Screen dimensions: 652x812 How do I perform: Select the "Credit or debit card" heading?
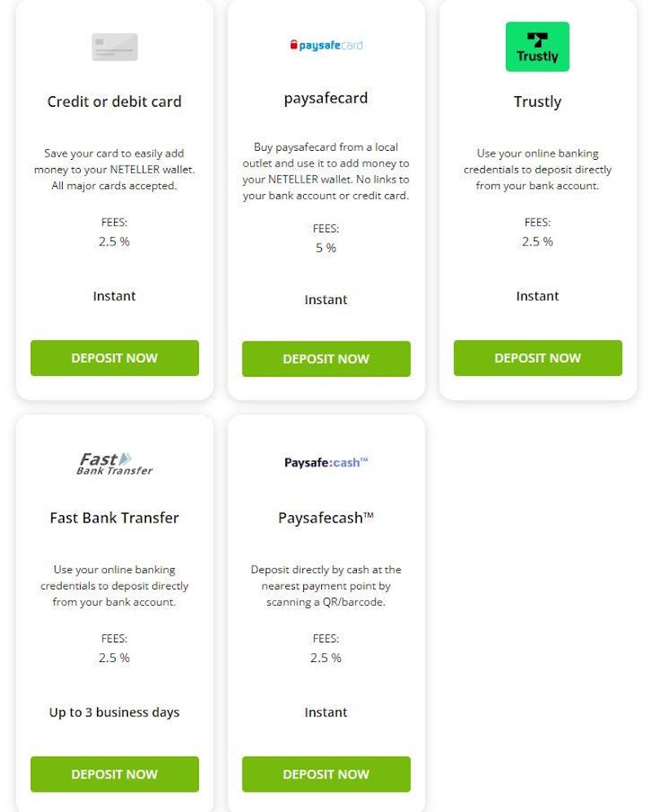pyautogui.click(x=114, y=102)
